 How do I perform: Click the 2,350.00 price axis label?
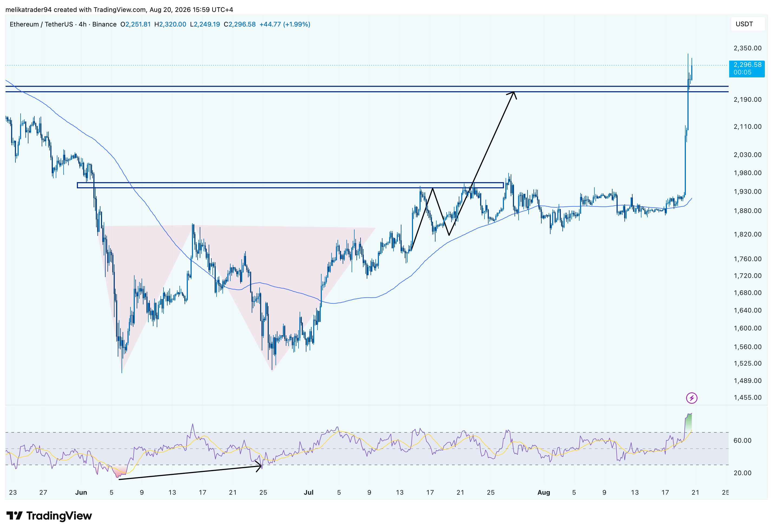pos(747,48)
